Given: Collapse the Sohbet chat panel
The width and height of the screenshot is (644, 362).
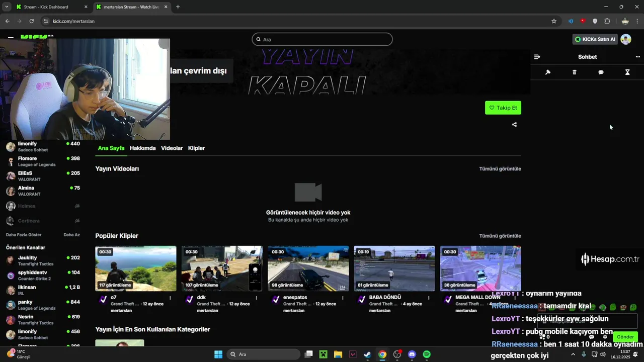Looking at the screenshot, I should coord(537,57).
